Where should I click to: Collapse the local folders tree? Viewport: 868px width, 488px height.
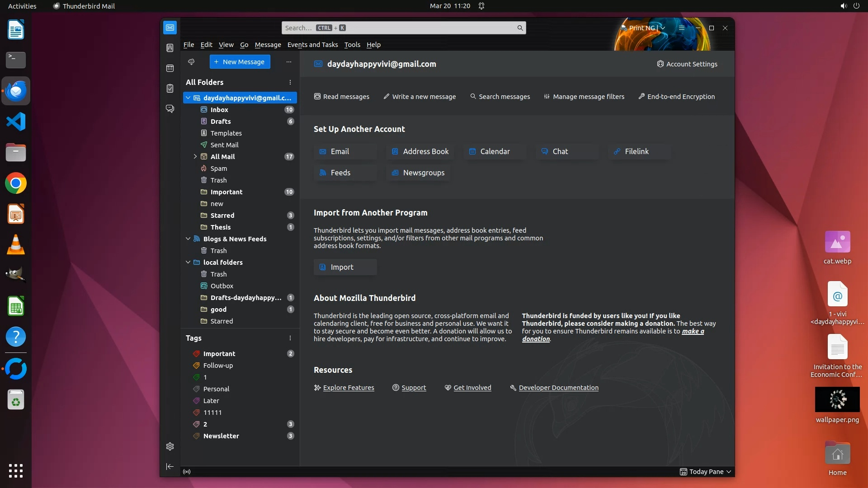188,262
